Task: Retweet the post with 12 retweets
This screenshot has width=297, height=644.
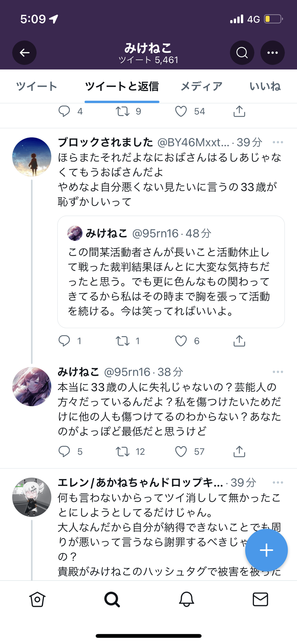Action: click(x=122, y=452)
